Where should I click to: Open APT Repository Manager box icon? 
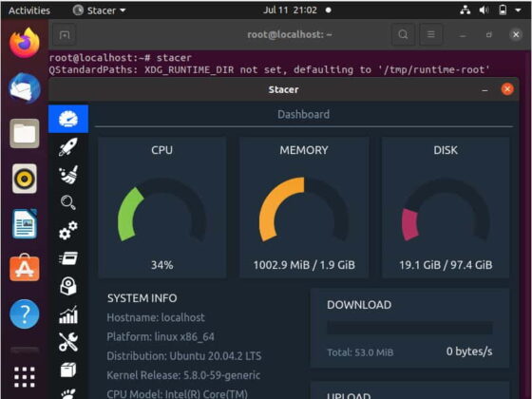point(68,370)
